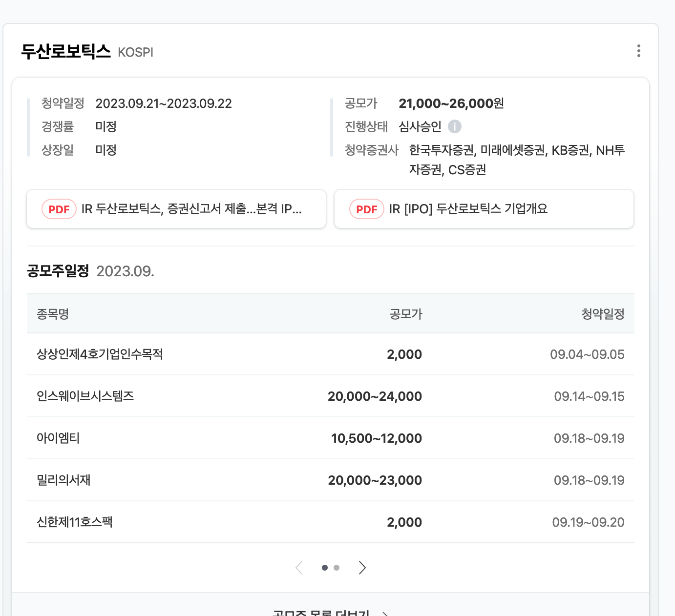This screenshot has width=675, height=616.
Task: Click the KOSPI market label
Action: coord(135,52)
